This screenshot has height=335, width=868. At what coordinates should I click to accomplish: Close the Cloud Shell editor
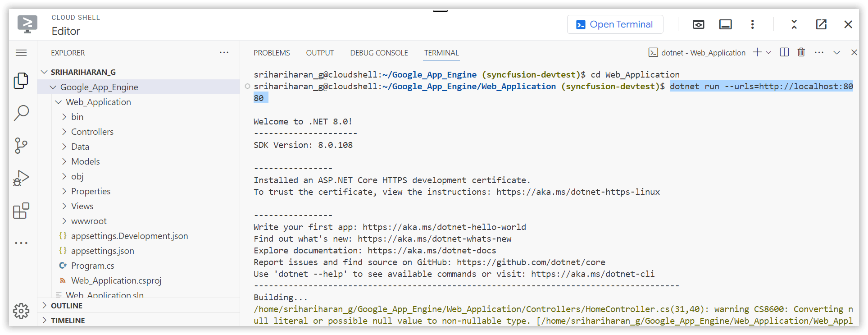848,24
